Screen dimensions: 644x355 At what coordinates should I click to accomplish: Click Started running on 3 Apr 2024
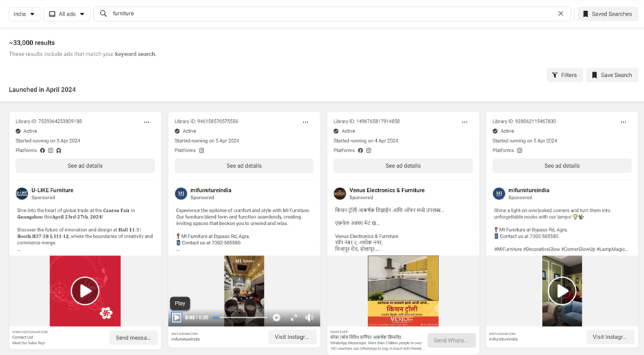(x=48, y=140)
